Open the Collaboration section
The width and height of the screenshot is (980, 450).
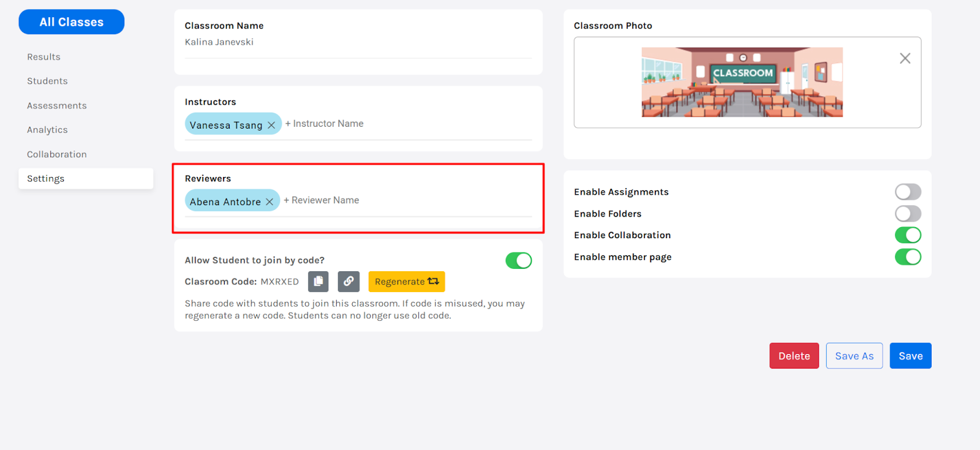click(57, 154)
